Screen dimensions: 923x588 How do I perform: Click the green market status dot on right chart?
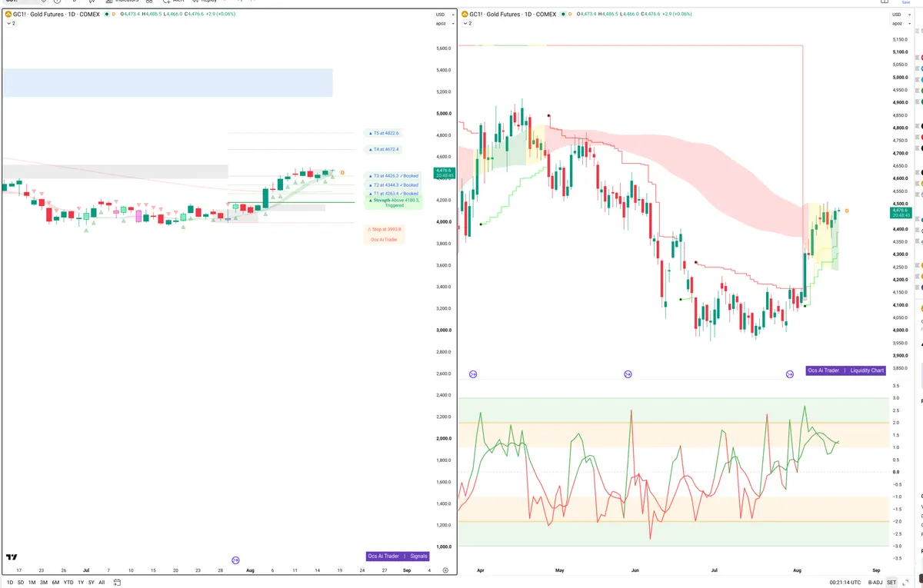tap(561, 14)
